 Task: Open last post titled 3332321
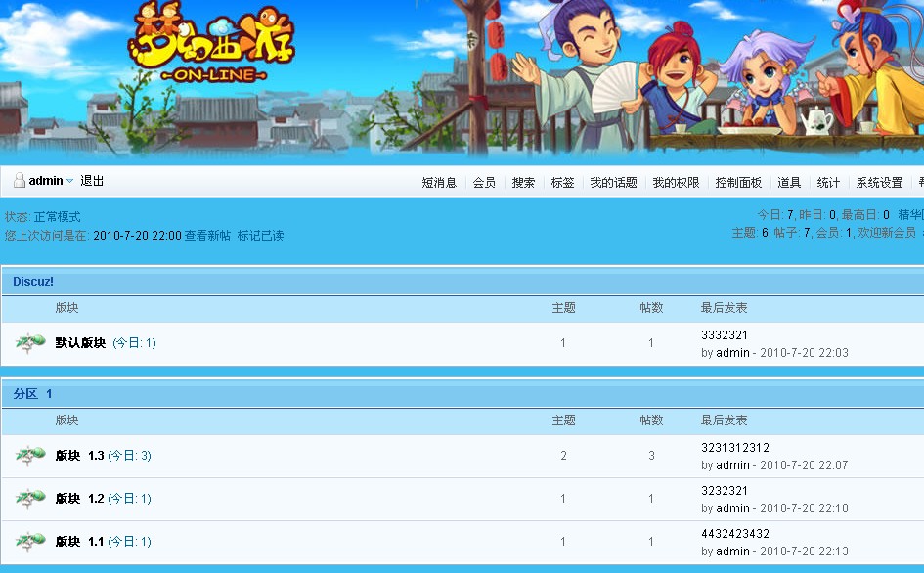pyautogui.click(x=725, y=334)
